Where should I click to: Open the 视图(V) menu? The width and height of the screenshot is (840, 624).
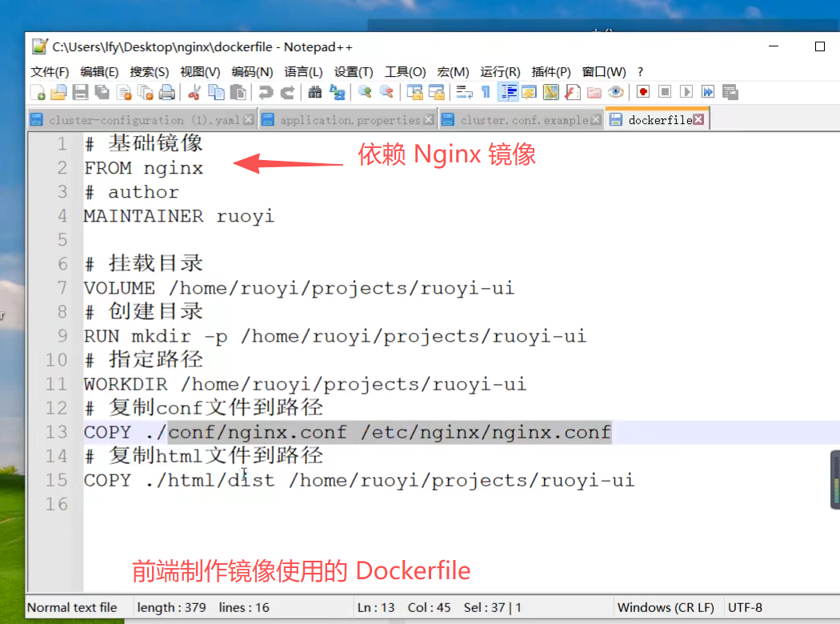pos(200,72)
